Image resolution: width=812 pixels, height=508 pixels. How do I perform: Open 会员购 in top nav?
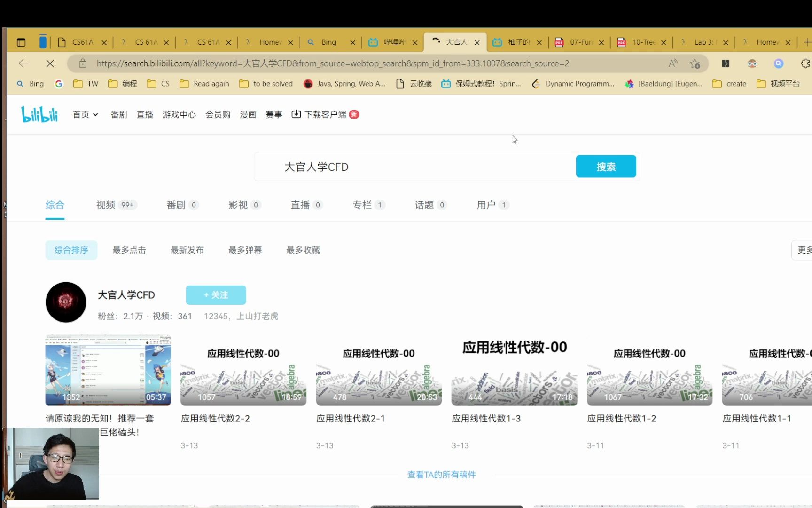(218, 114)
